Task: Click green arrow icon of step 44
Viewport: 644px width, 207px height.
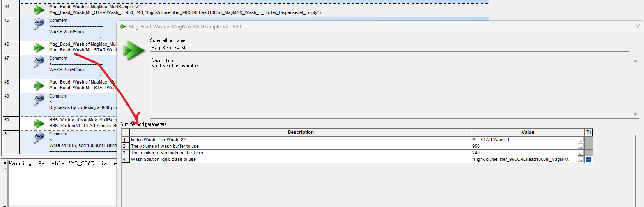Action: click(39, 10)
